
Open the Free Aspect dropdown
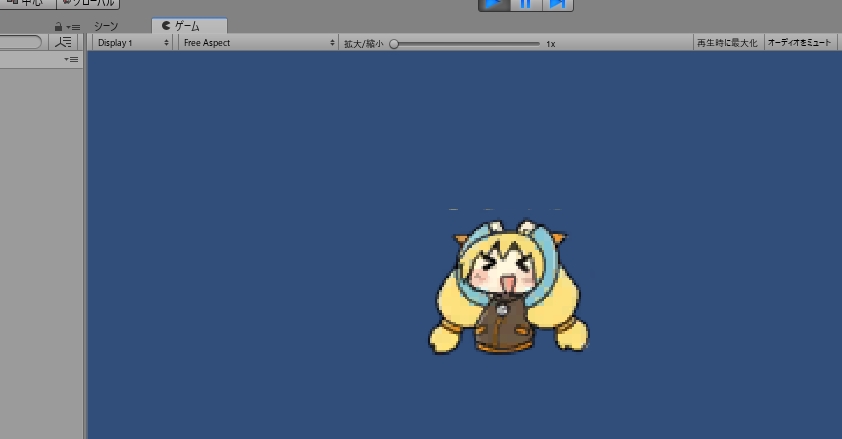[x=258, y=43]
